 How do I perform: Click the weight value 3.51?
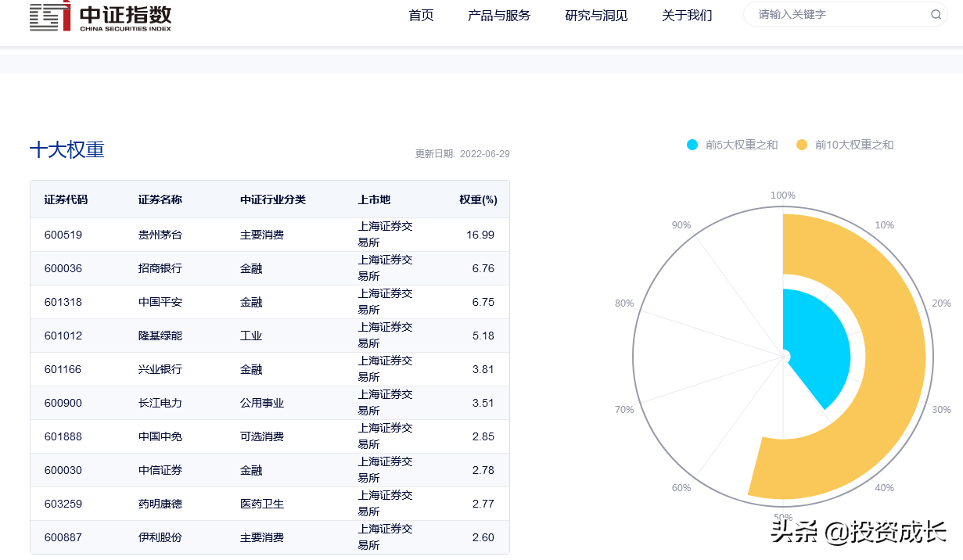pos(483,403)
